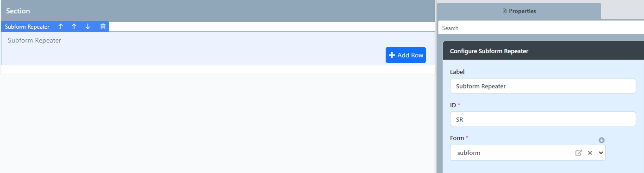Click the subform value in Form selector
The width and height of the screenshot is (644, 173).
click(469, 153)
